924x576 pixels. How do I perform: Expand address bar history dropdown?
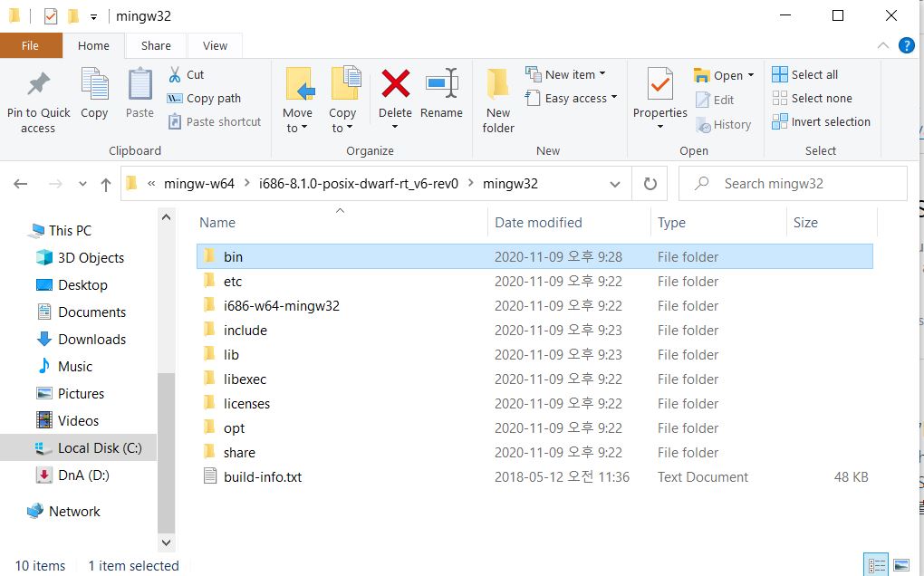click(x=614, y=184)
